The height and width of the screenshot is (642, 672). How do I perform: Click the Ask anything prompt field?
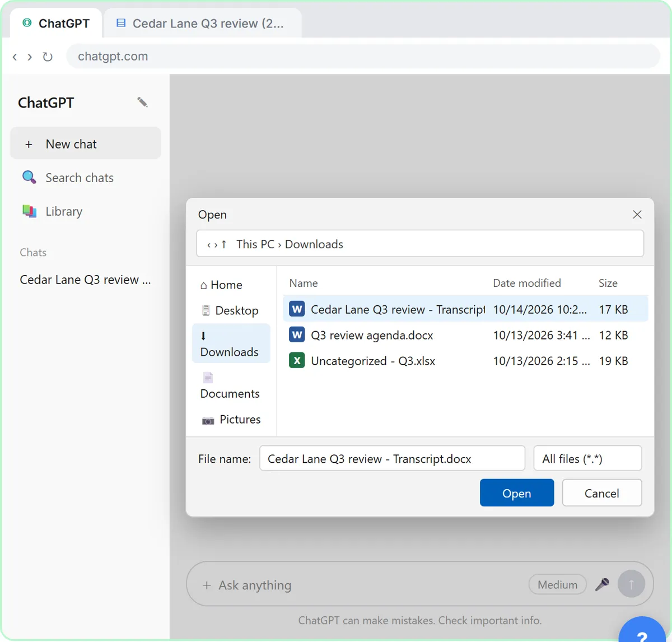(255, 585)
